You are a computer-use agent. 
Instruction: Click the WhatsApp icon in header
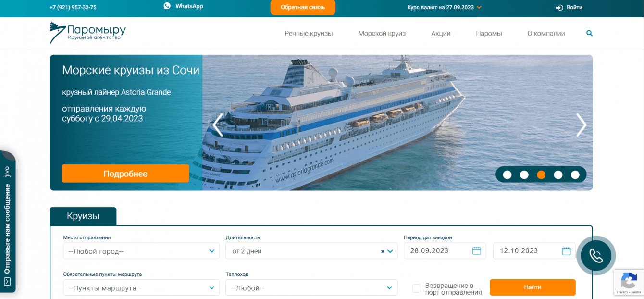[167, 6]
